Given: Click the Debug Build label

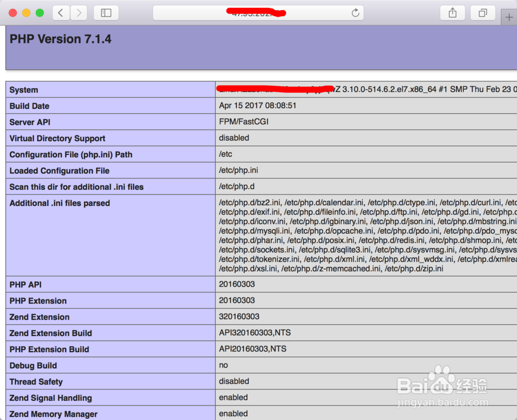Looking at the screenshot, I should point(33,365).
